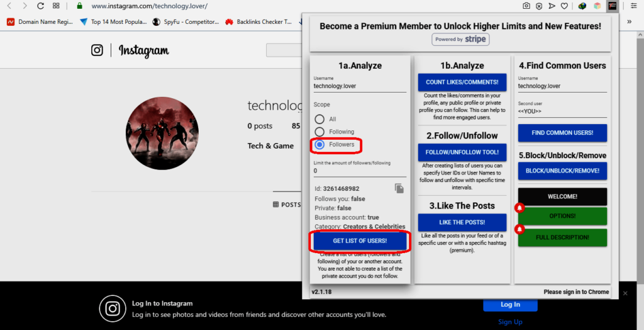Click the send arrow flow icon
Screen dimensions: 644x330
point(552,6)
